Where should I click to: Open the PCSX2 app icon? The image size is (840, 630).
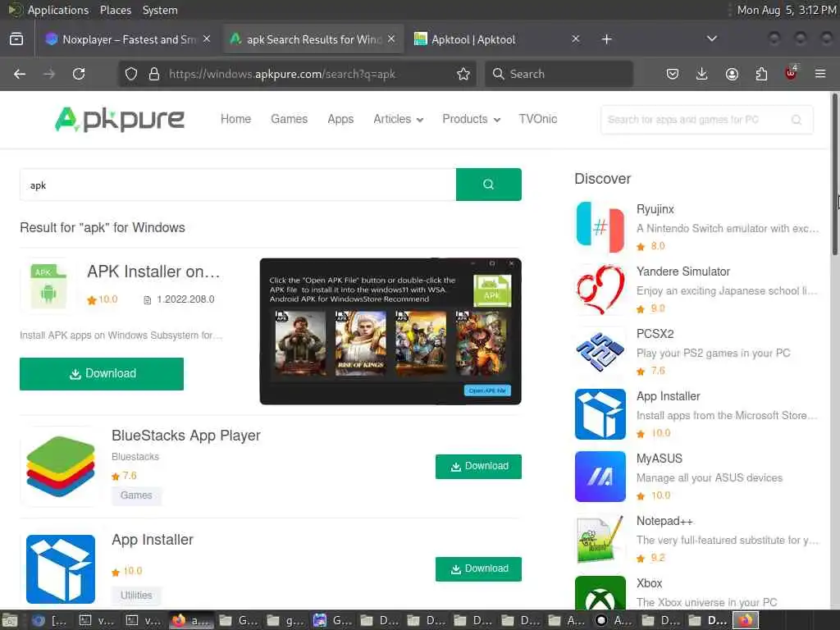pos(600,352)
